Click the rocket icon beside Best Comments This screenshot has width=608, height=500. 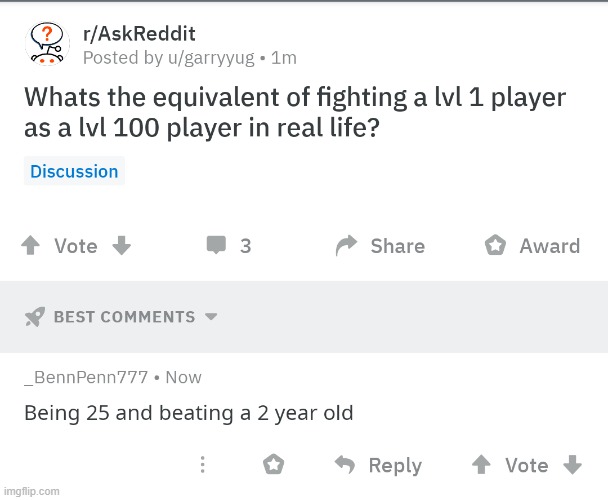coord(34,317)
